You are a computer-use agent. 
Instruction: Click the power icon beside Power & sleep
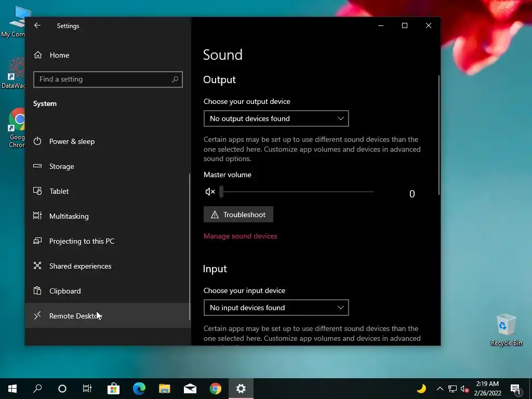[37, 141]
